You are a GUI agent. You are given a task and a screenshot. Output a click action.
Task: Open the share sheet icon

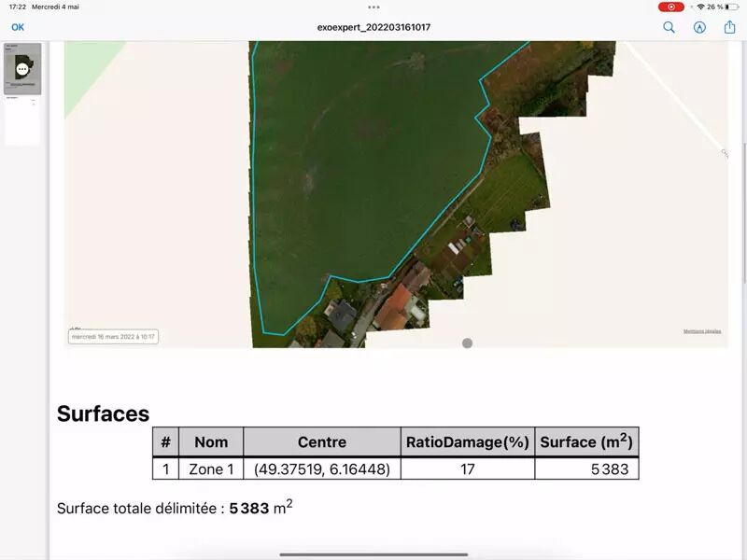pos(730,27)
